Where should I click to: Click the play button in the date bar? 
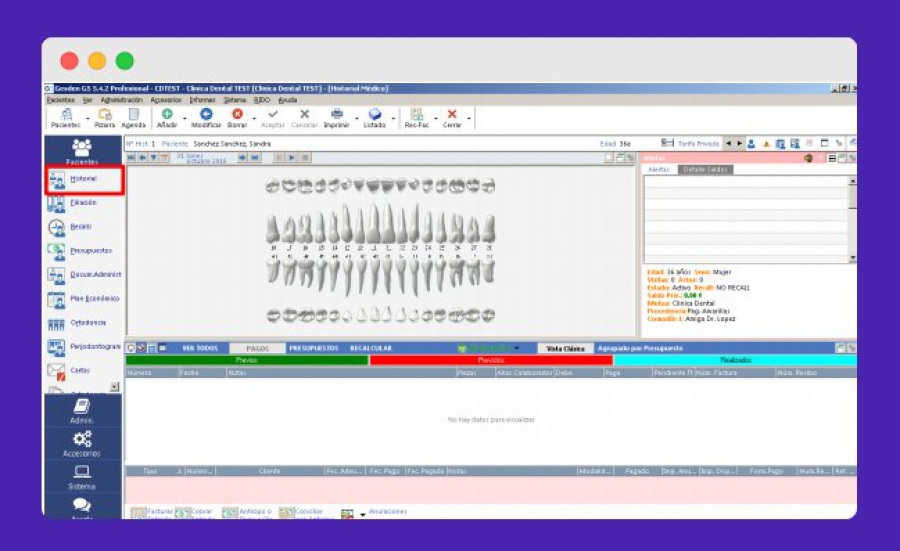[x=292, y=158]
